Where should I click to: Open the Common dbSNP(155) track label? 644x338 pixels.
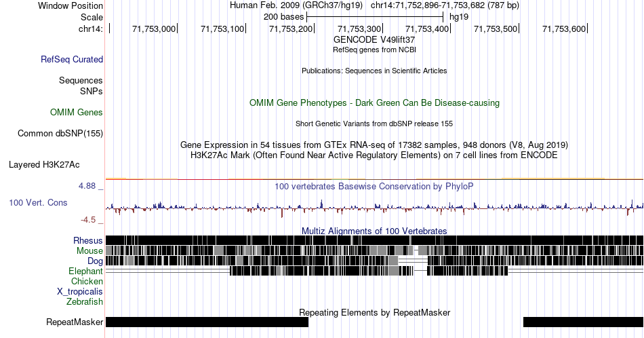point(60,133)
